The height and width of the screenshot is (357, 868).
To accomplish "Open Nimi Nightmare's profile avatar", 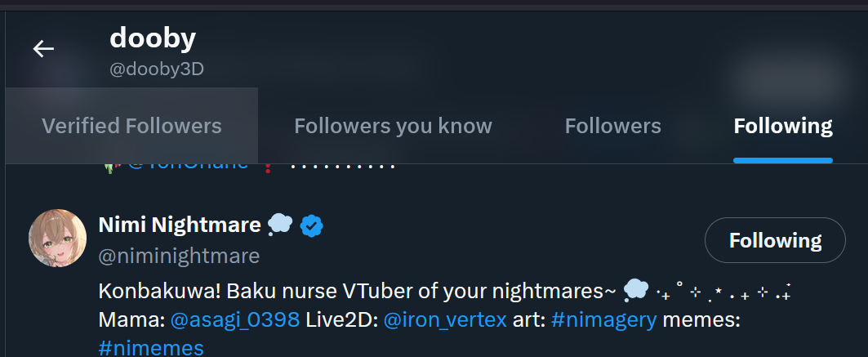I will pos(58,238).
